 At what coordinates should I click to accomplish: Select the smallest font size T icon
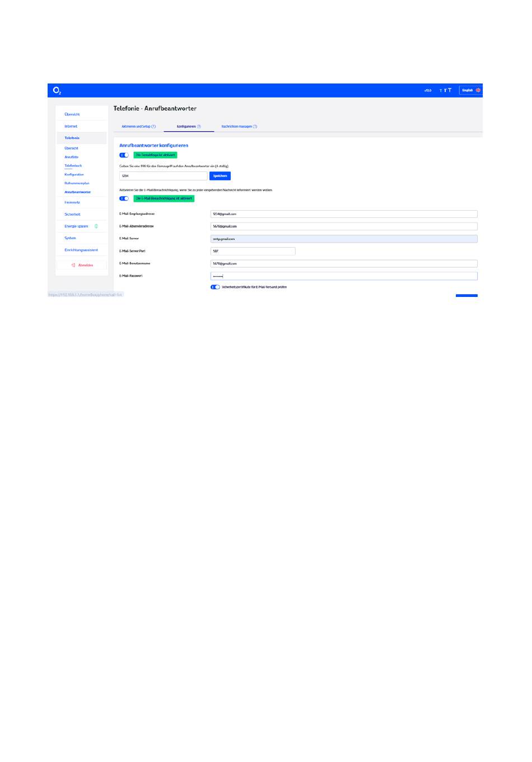coord(441,91)
